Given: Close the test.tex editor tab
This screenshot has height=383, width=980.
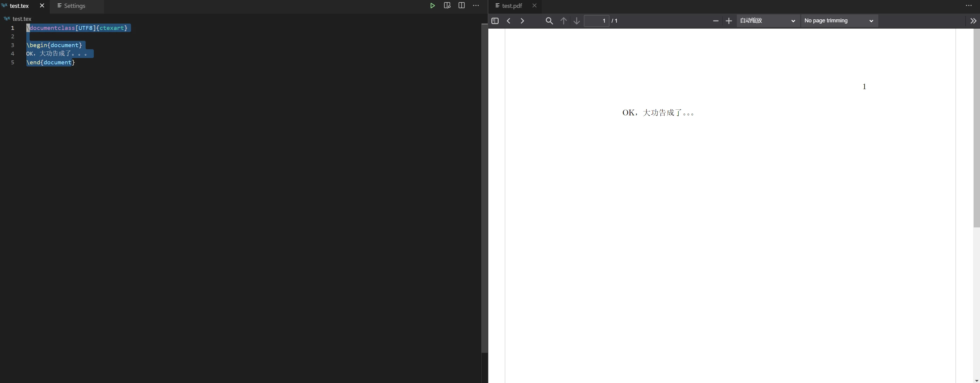Looking at the screenshot, I should pyautogui.click(x=42, y=6).
